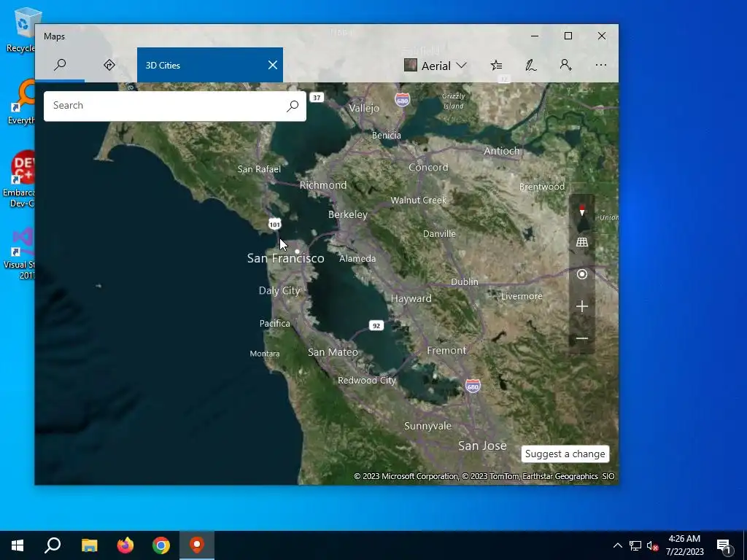This screenshot has width=747, height=560.
Task: Open the See more ellipsis menu
Action: click(601, 65)
